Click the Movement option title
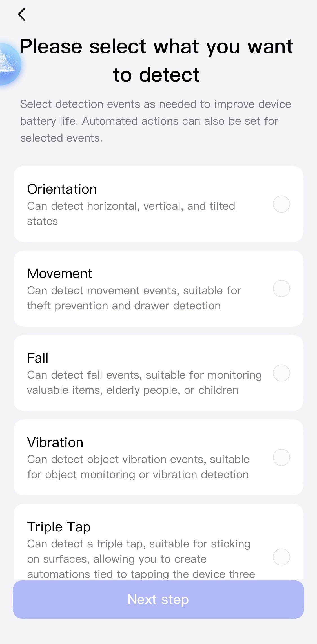Viewport: 317px width, 644px height. 60,273
